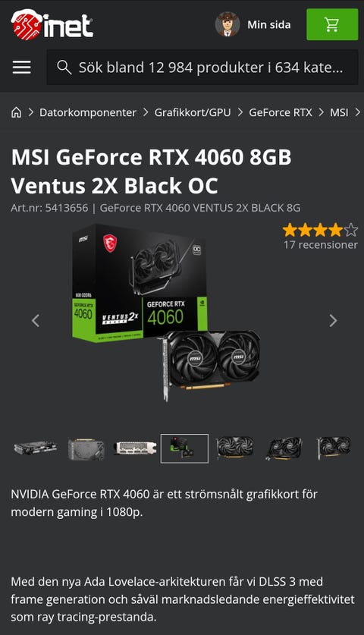Expand breadcrumb chevron after MSI
364x635 pixels.
[357, 112]
